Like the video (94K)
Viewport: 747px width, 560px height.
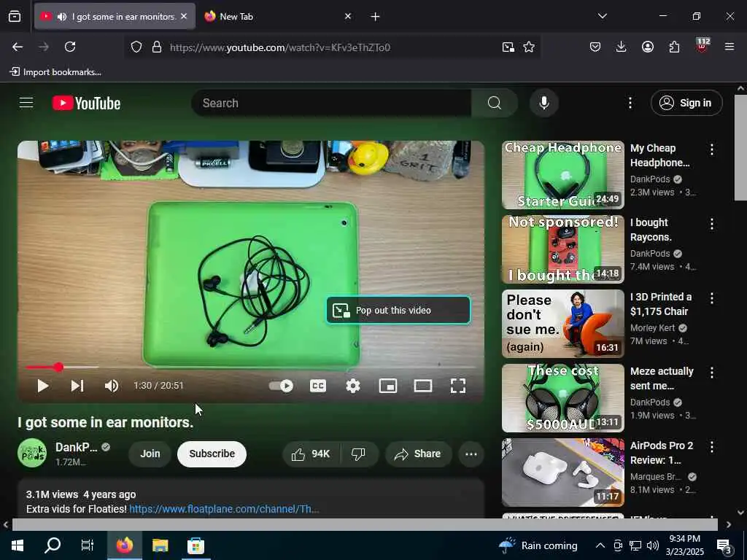click(311, 454)
